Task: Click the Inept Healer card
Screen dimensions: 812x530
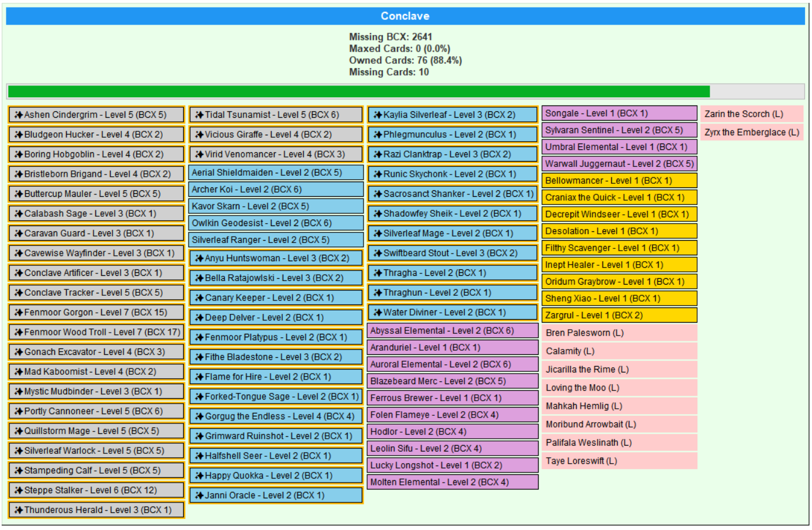Action: [x=620, y=265]
